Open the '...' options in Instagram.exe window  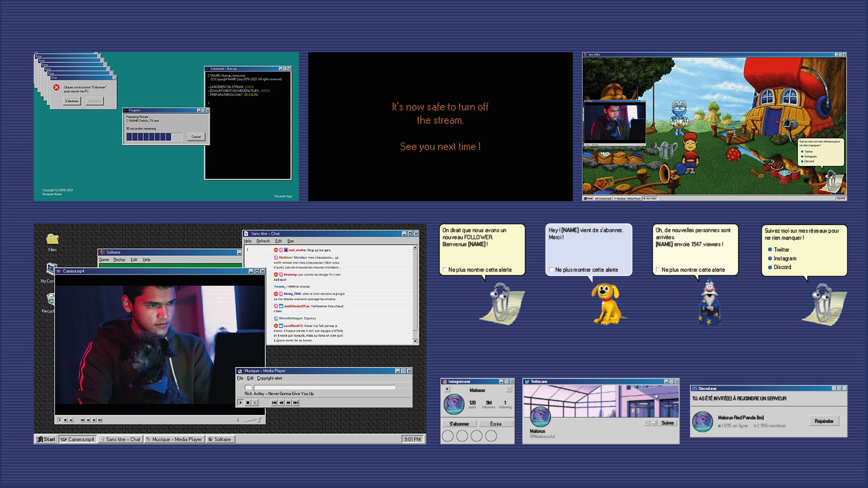pos(509,389)
